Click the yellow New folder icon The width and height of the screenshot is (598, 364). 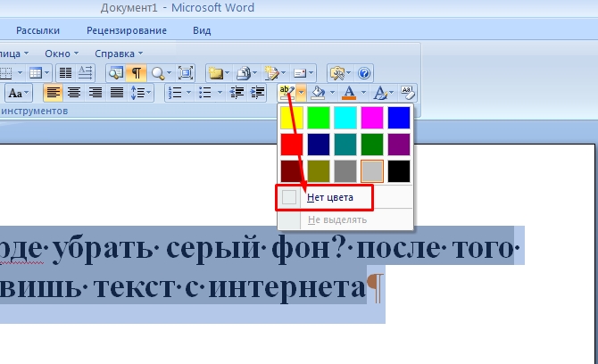pos(215,73)
